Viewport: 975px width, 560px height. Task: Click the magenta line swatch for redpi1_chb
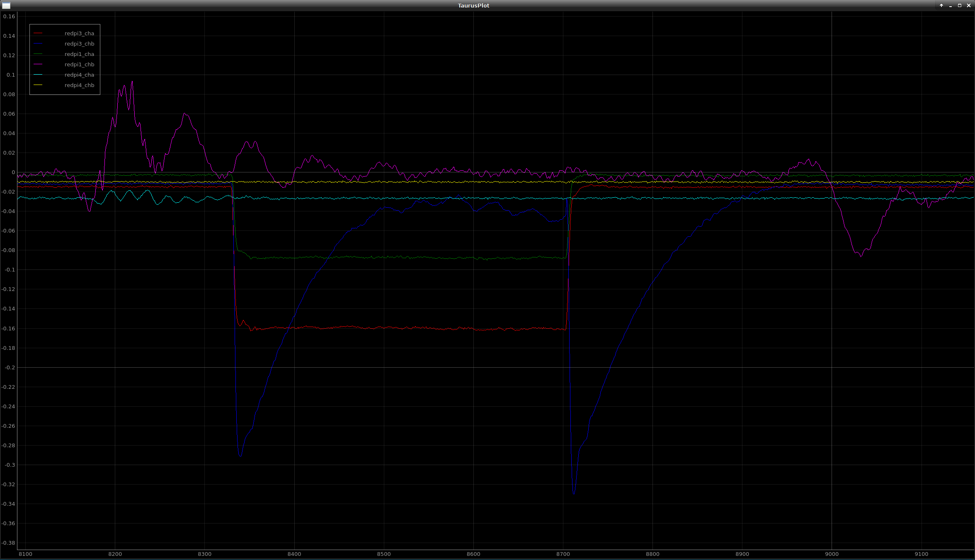pyautogui.click(x=38, y=64)
